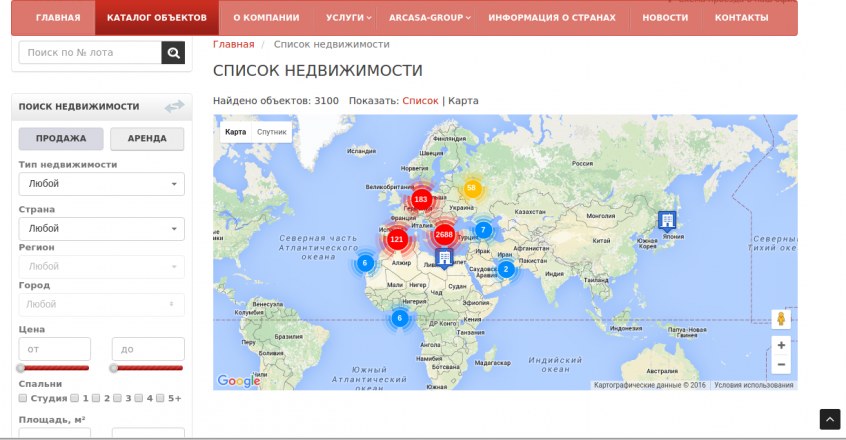The width and height of the screenshot is (846, 440).
Task: Click the lot number search magnifier button
Action: click(173, 52)
